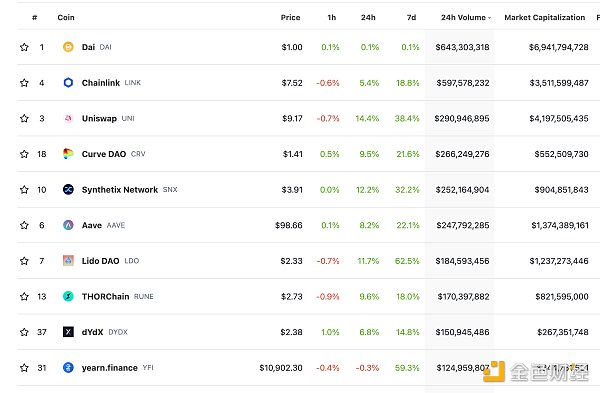
Task: Click the Chainlink hexagon logo icon
Action: tap(68, 83)
